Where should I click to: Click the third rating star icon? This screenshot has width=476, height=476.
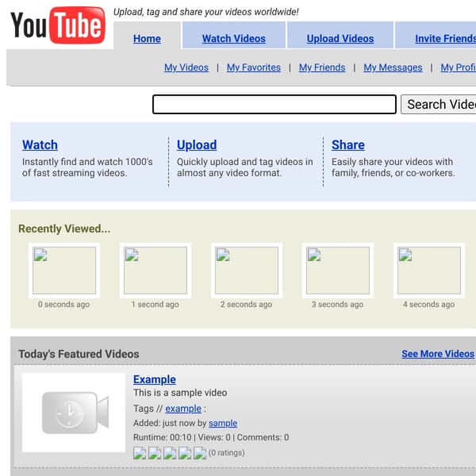(170, 453)
